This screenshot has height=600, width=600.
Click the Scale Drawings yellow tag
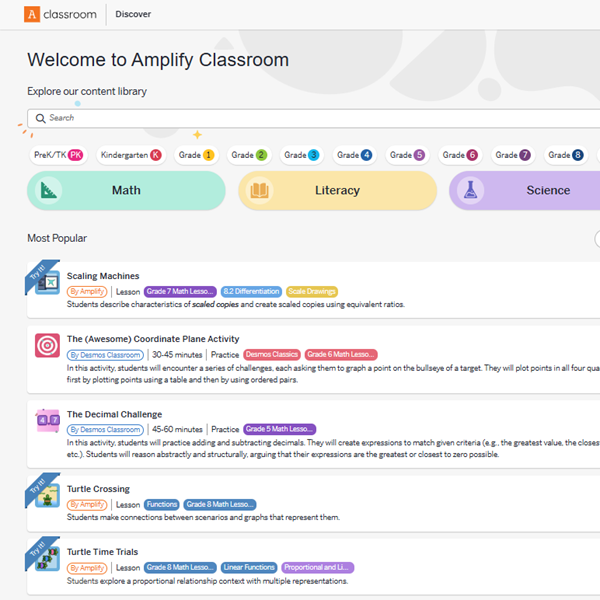point(312,291)
